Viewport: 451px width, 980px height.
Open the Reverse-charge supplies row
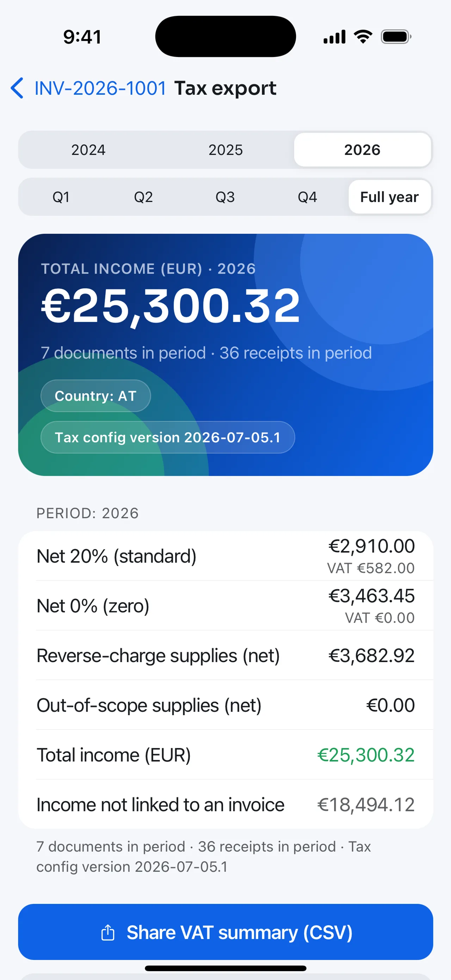[x=225, y=655]
